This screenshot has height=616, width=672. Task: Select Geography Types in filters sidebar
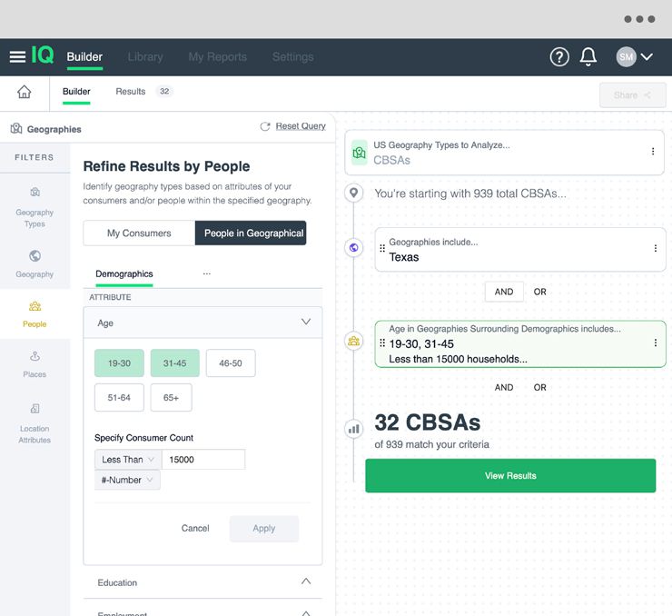pyautogui.click(x=35, y=207)
